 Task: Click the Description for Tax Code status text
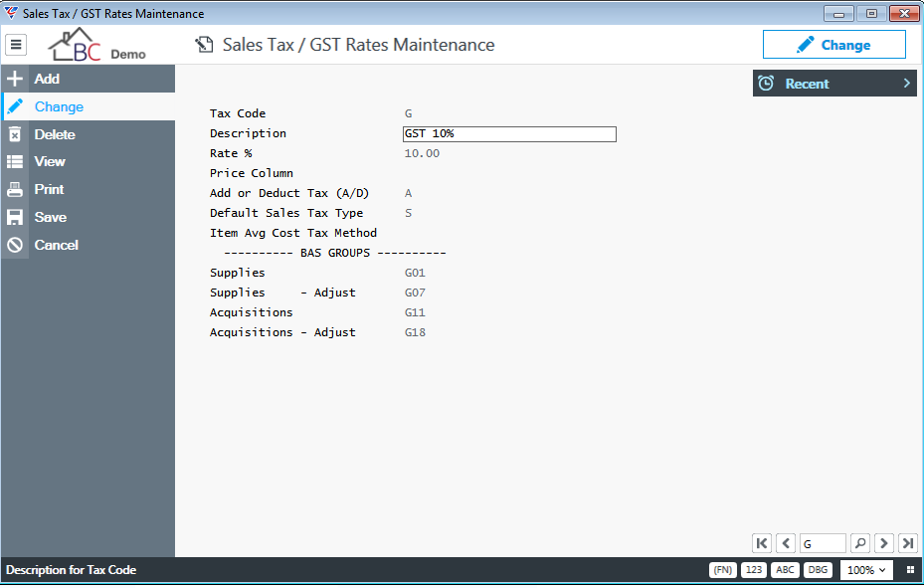point(71,570)
